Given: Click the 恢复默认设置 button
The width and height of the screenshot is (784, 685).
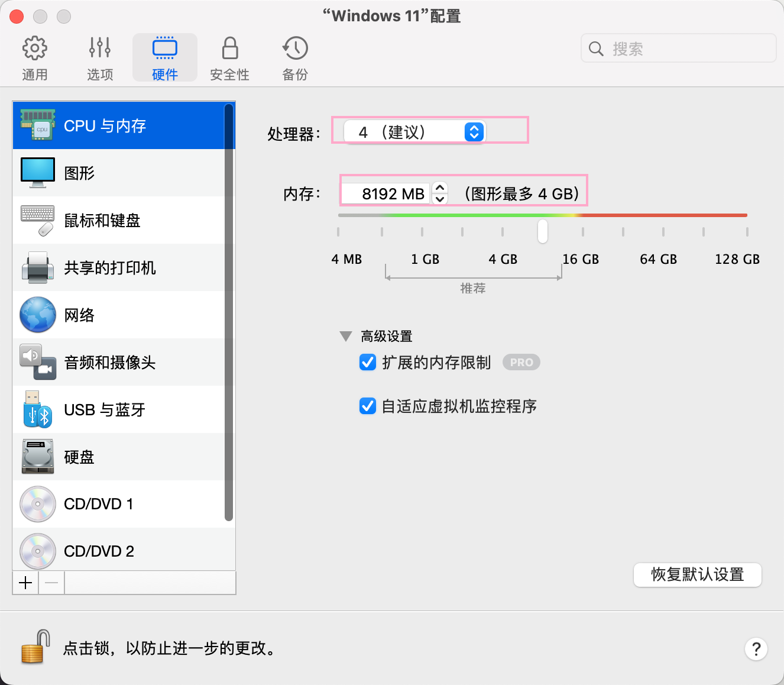Looking at the screenshot, I should pyautogui.click(x=697, y=574).
